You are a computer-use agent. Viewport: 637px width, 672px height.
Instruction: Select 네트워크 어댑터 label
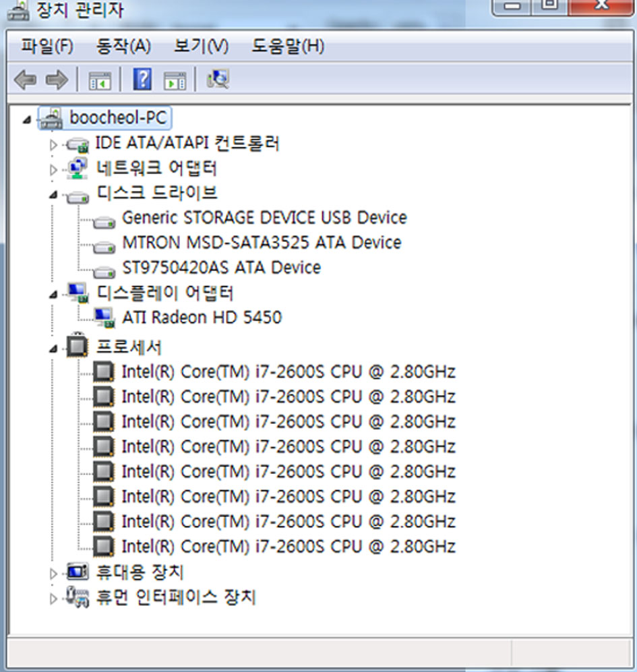click(x=156, y=168)
